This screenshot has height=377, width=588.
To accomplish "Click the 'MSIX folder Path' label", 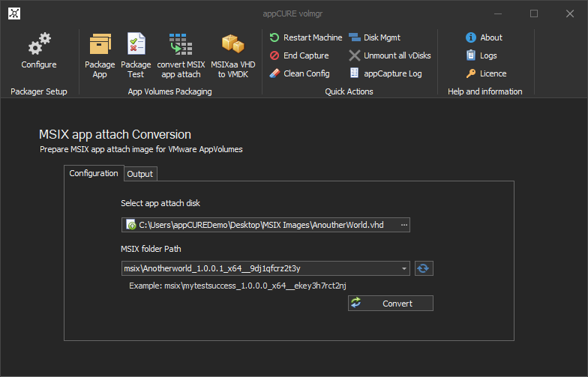I will pyautogui.click(x=151, y=249).
